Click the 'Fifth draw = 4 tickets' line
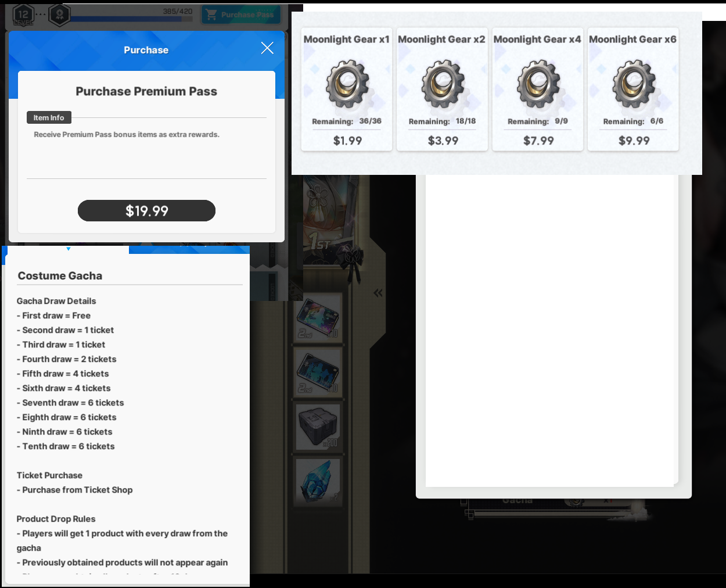Image resolution: width=726 pixels, height=588 pixels. (63, 374)
